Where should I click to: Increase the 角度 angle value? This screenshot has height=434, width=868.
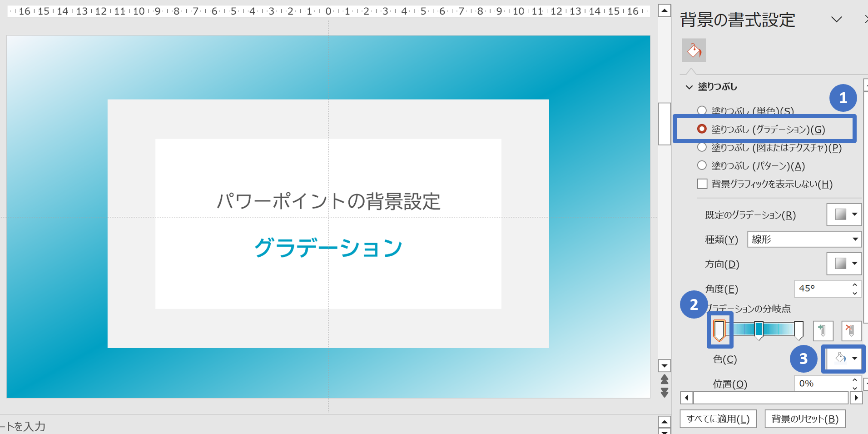tap(855, 284)
